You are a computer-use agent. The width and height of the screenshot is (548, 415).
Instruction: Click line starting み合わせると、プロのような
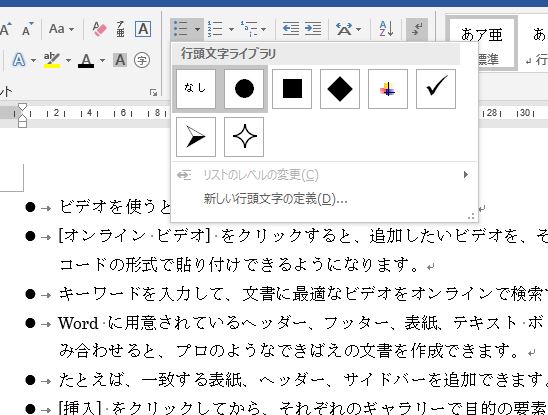tap(289, 351)
